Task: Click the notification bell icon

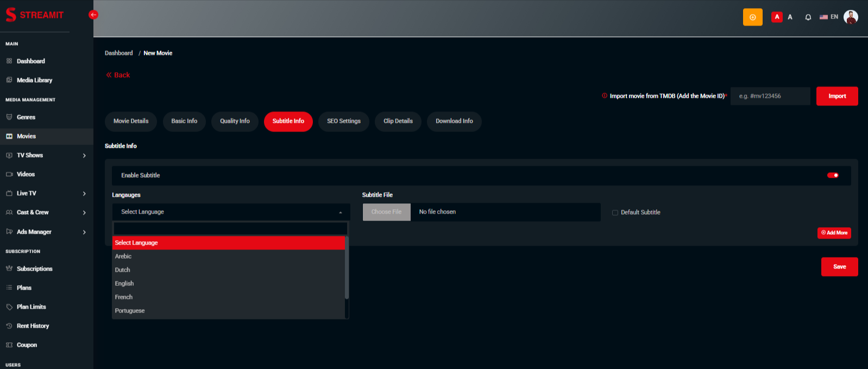Action: [x=808, y=17]
